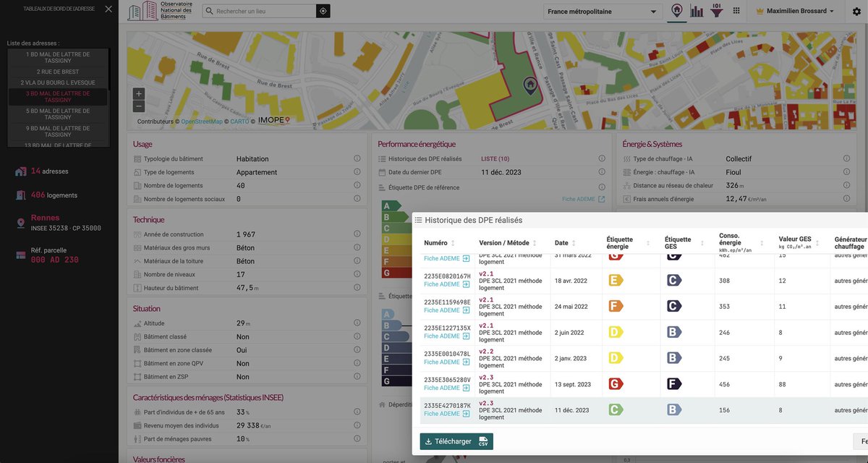This screenshot has width=868, height=463.
Task: Click DPE number 2335E0010478L
Action: point(447,354)
